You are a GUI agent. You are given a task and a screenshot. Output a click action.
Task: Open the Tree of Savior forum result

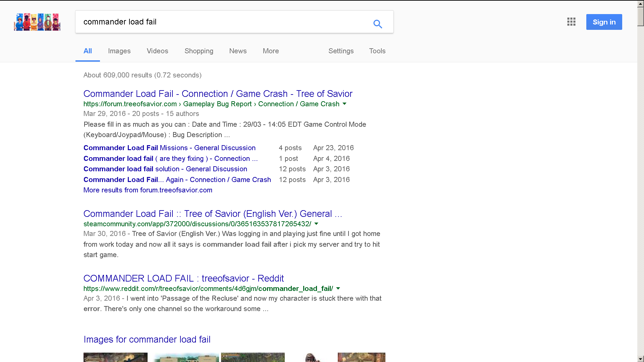click(218, 94)
